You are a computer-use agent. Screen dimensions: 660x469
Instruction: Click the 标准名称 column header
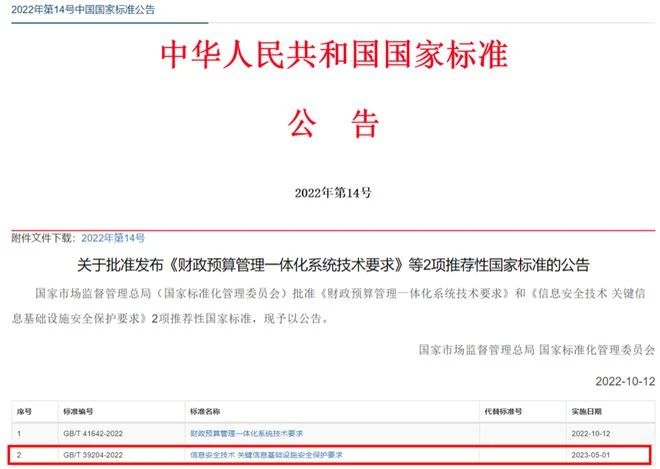[x=205, y=411]
